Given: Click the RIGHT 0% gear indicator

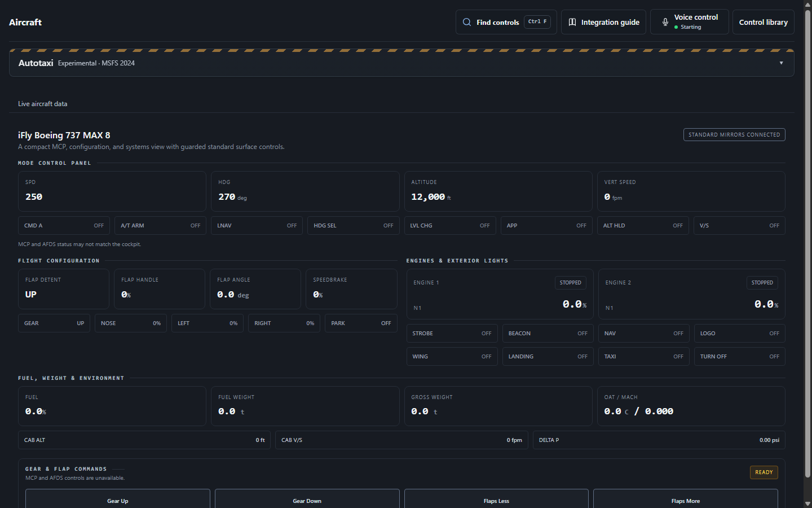Looking at the screenshot, I should pos(284,323).
